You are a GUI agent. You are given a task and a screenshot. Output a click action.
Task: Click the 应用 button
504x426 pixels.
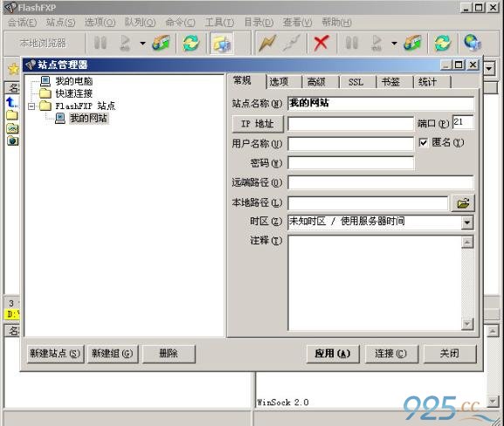coord(333,354)
